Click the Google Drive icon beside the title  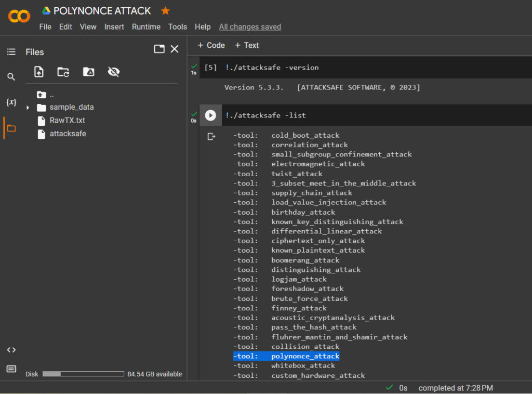coord(46,11)
